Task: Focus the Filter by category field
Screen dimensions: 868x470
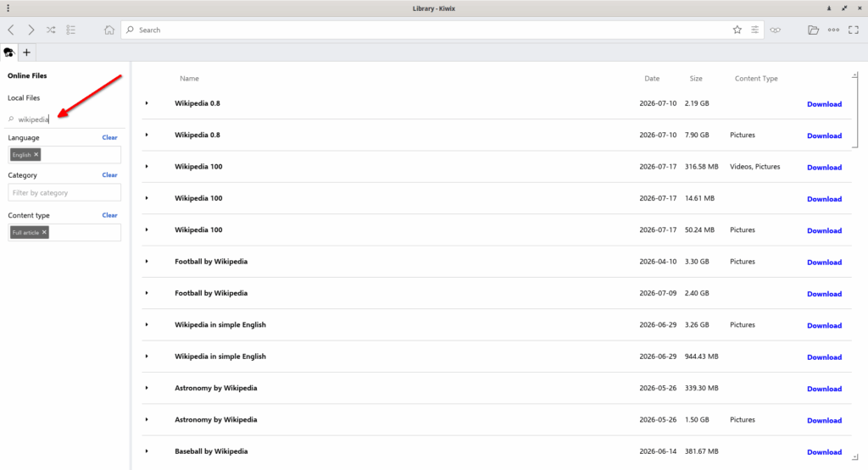Action: [x=64, y=192]
